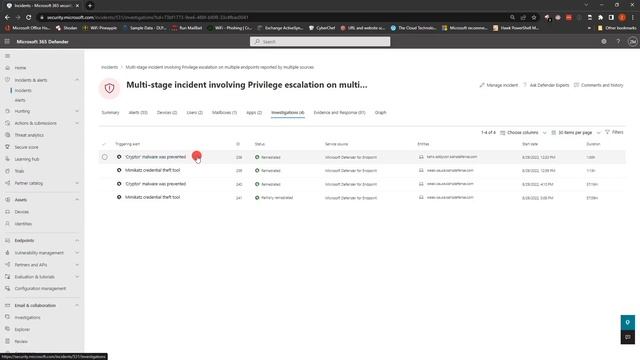Click 'Partially remediated' status text
This screenshot has height=360, width=640.
(x=277, y=198)
